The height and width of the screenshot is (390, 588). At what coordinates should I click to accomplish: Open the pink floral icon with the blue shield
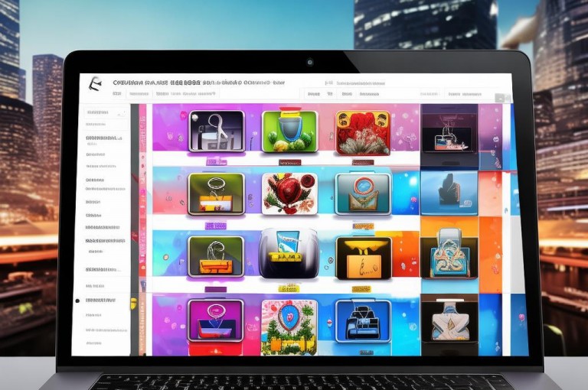[x=289, y=327]
